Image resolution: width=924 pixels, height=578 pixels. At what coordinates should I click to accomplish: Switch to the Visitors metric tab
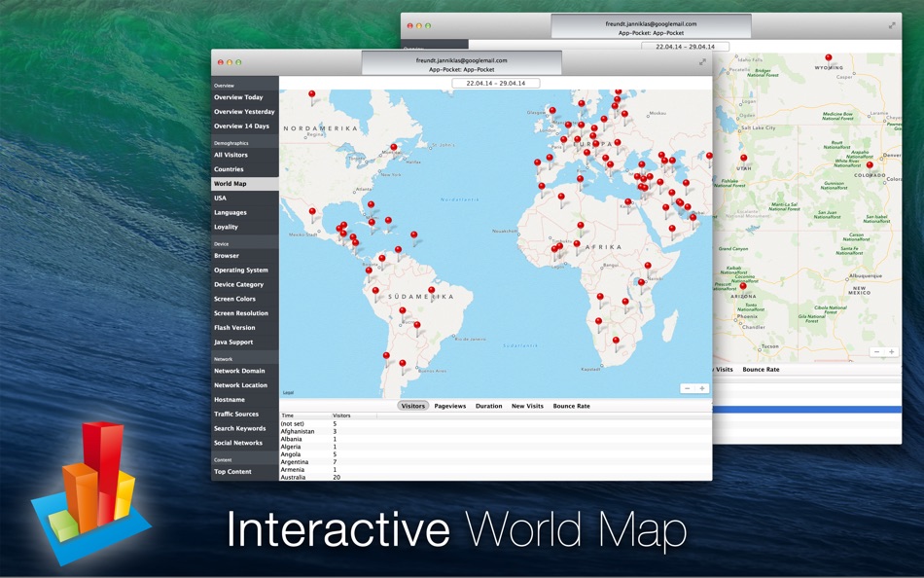413,406
